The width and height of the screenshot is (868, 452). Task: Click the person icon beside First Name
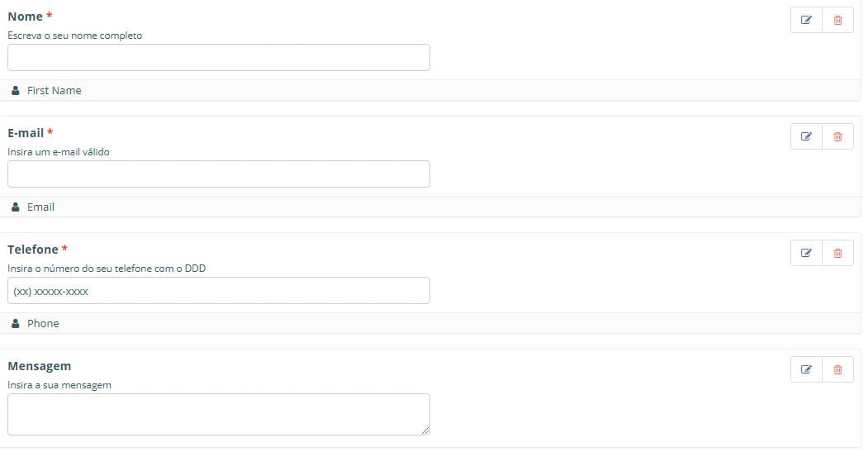click(16, 91)
